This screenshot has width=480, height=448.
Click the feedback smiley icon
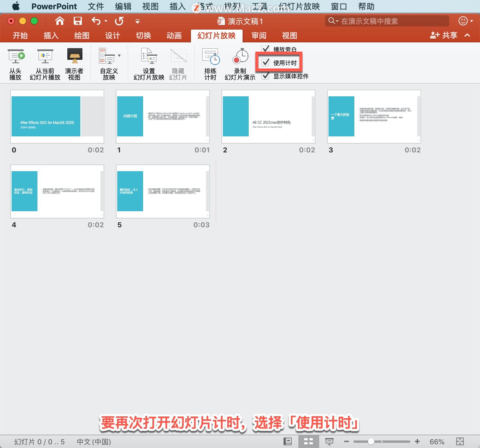click(463, 21)
